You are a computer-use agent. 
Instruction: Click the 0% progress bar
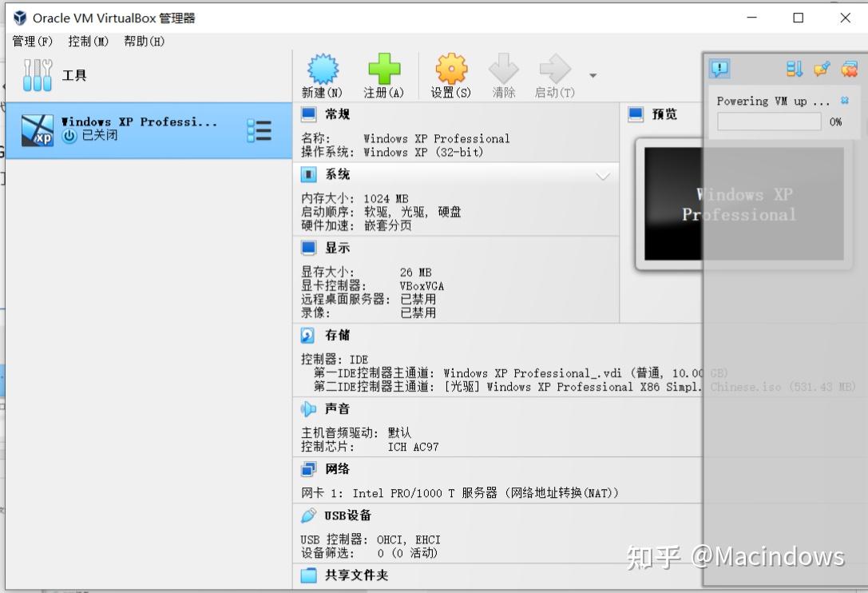pos(768,121)
